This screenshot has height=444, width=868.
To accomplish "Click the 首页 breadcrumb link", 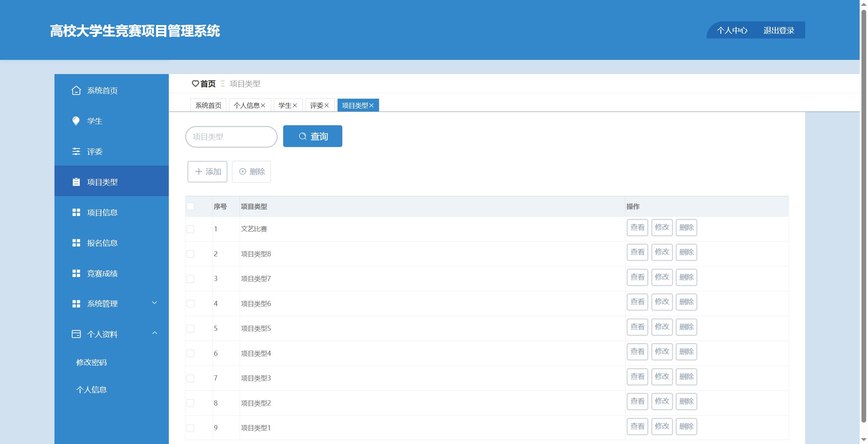I will (208, 84).
